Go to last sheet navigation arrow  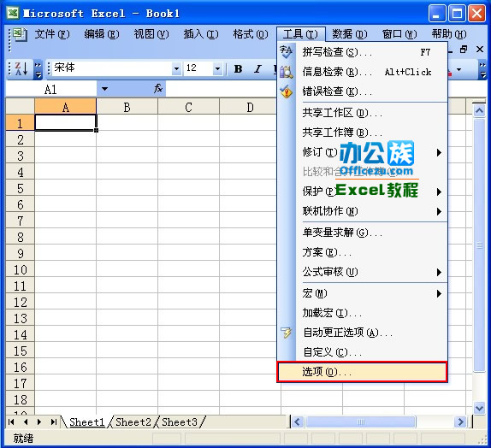(x=54, y=421)
